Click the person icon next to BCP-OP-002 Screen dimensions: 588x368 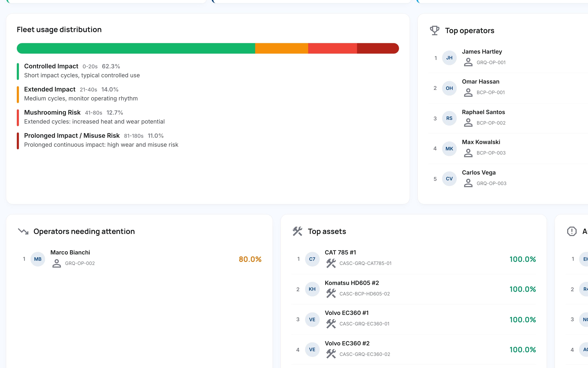pos(468,123)
